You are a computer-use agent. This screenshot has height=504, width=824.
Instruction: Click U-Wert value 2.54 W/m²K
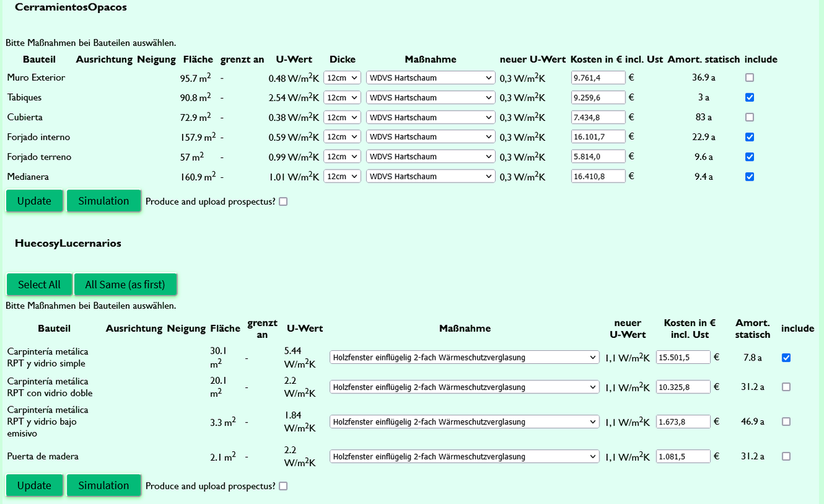click(x=295, y=97)
